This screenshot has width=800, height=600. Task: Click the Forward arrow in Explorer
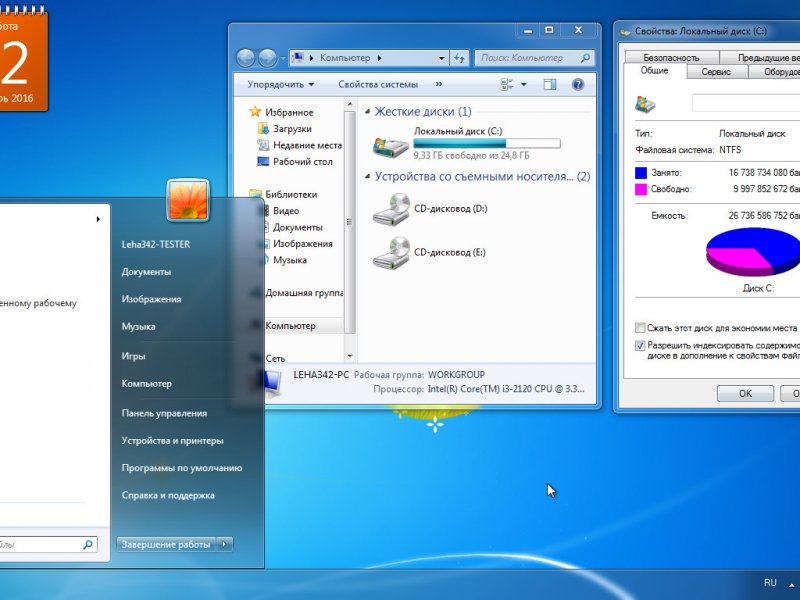tap(267, 58)
